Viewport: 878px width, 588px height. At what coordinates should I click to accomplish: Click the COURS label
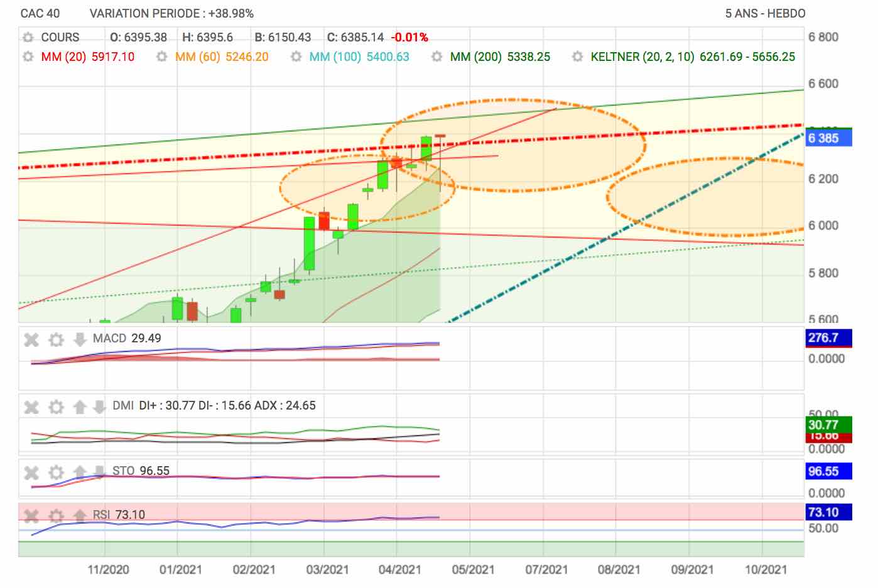tap(60, 38)
